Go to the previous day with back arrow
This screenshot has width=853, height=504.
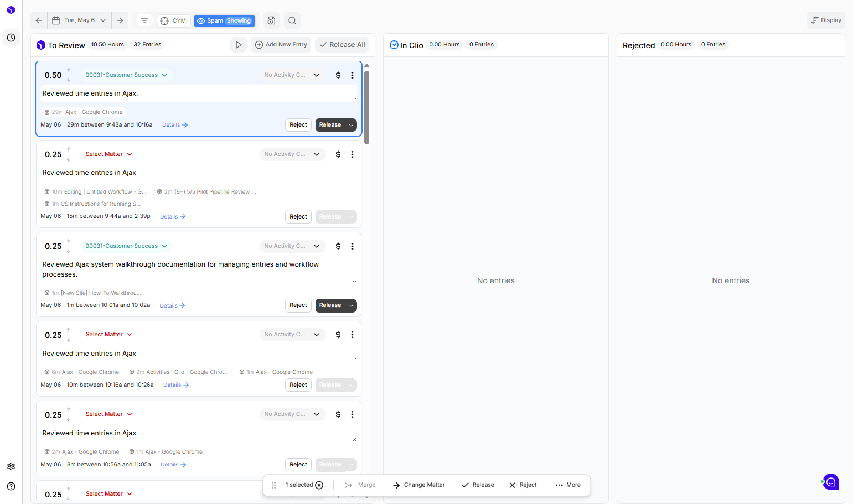(39, 20)
